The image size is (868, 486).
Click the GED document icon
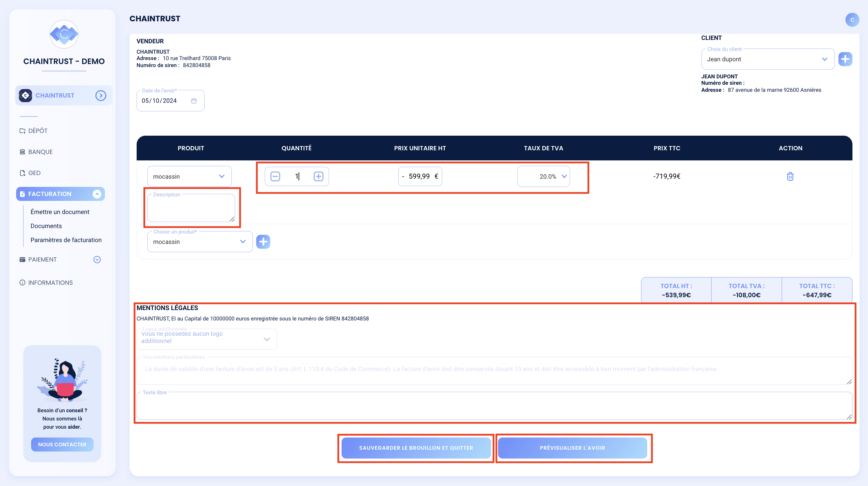pyautogui.click(x=22, y=173)
